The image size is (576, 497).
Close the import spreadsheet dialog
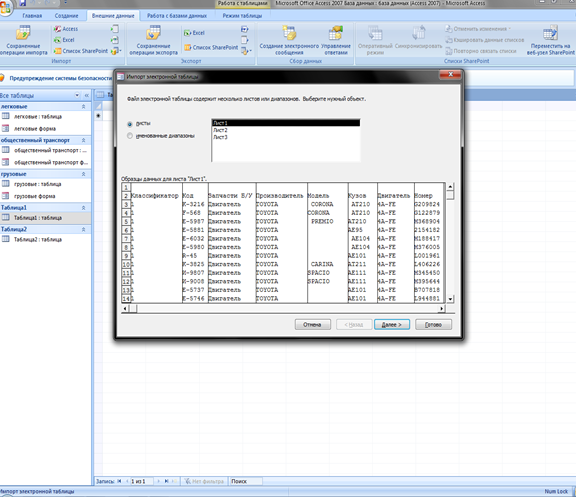(x=450, y=75)
